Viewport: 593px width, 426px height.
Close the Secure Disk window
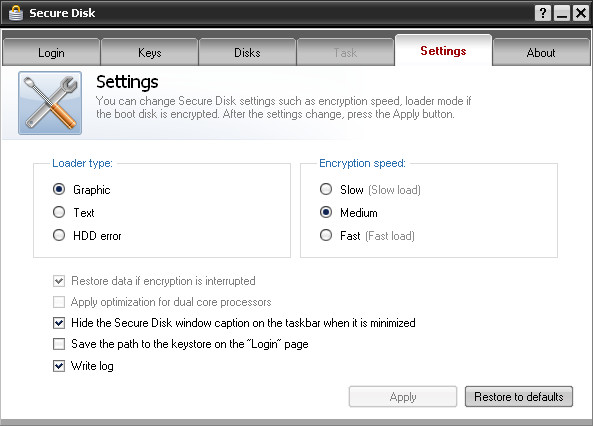pyautogui.click(x=581, y=13)
